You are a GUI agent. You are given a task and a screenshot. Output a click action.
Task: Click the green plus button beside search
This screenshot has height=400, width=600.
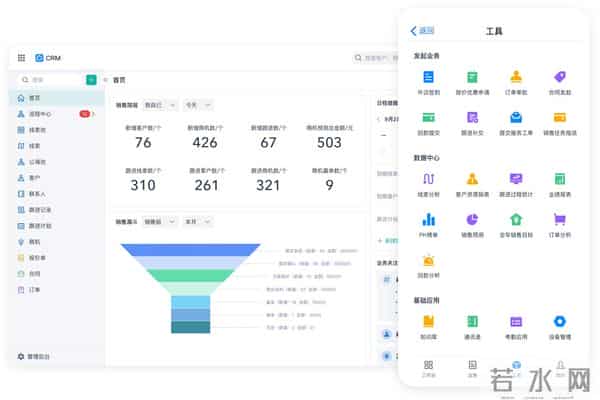pyautogui.click(x=91, y=79)
